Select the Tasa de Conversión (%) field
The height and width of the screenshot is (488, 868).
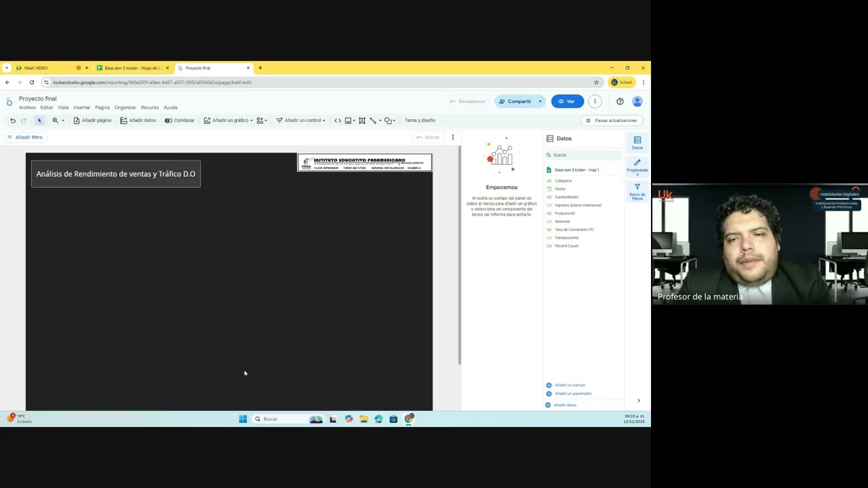pyautogui.click(x=574, y=230)
